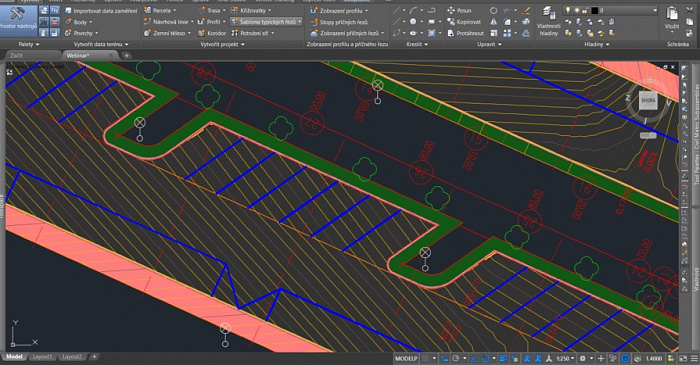Click the MODELP status bar button

(x=406, y=358)
